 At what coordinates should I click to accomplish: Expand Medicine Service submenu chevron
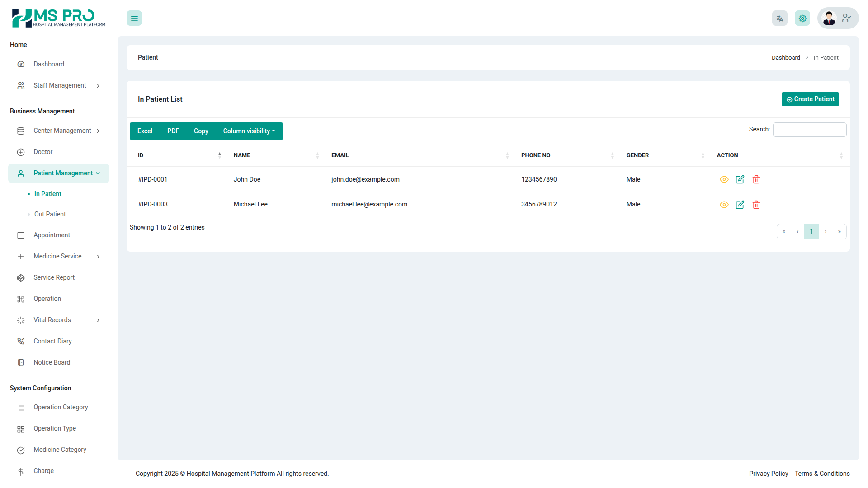[x=98, y=257]
